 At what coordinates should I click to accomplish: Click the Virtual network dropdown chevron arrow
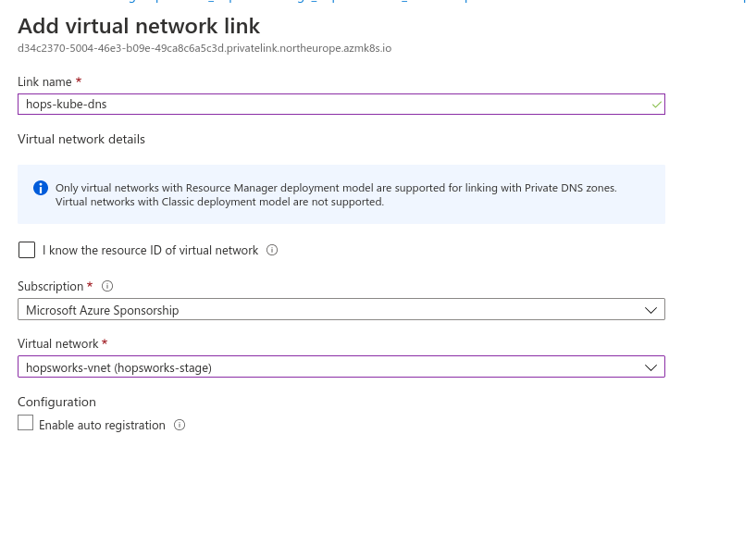pos(651,367)
